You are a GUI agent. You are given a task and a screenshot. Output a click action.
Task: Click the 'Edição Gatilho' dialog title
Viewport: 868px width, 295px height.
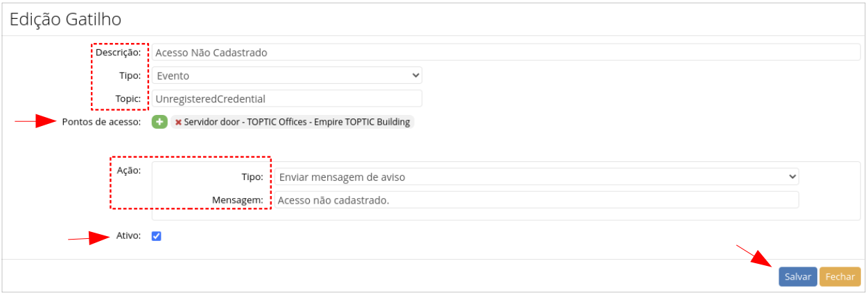click(x=64, y=20)
